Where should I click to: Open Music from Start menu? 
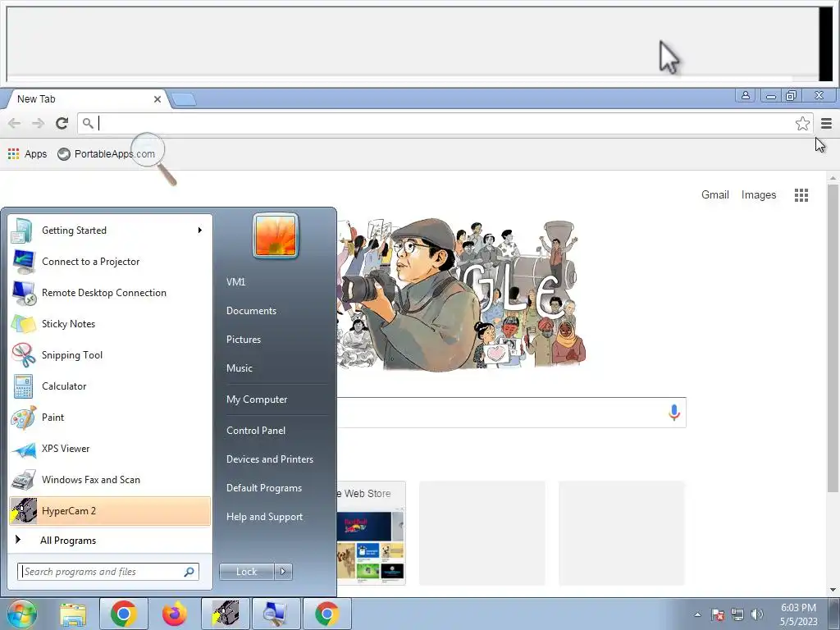[x=239, y=368]
